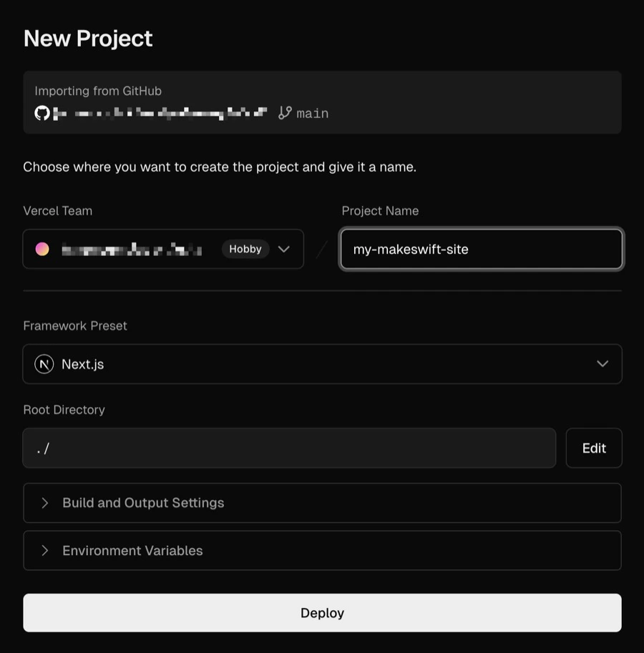Select the Hobby plan badge
The image size is (644, 653).
(245, 249)
